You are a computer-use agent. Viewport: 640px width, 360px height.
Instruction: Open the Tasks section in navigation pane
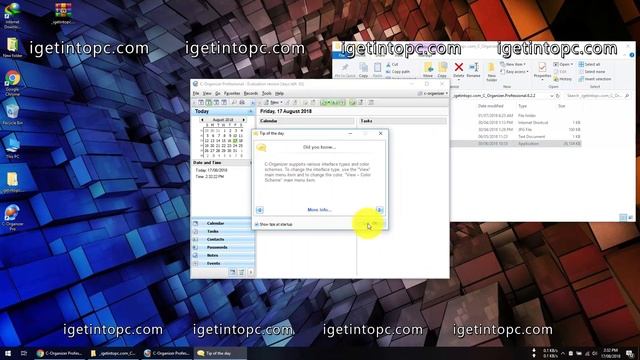pos(223,231)
